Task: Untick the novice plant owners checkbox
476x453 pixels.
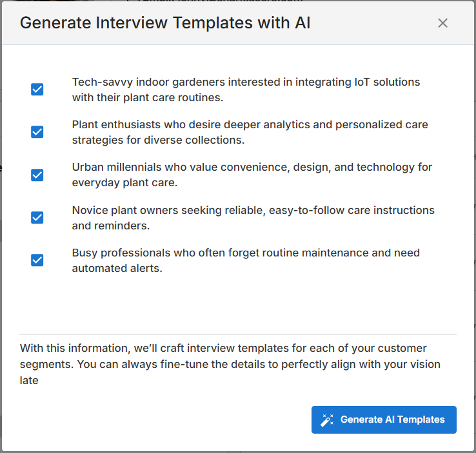Action: click(37, 217)
